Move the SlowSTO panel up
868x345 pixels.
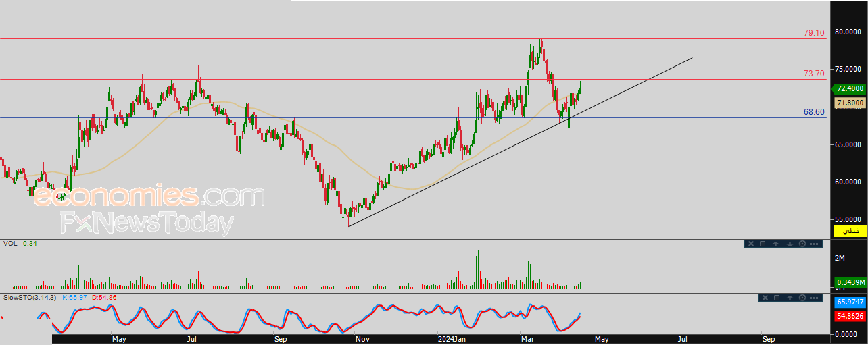coord(790,298)
